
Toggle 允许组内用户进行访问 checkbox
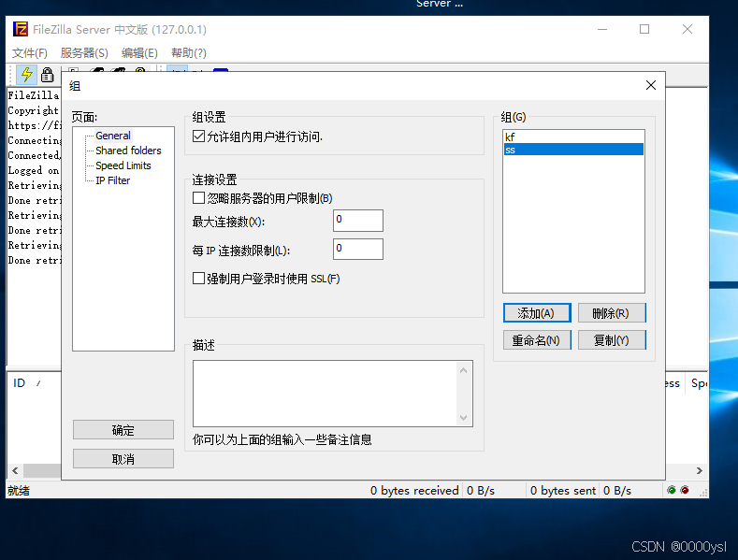point(198,136)
